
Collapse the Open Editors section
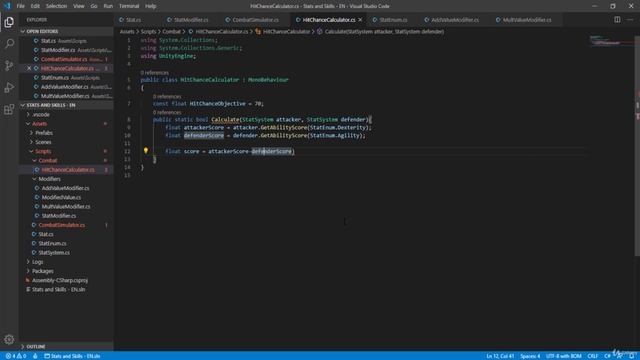click(x=66, y=31)
